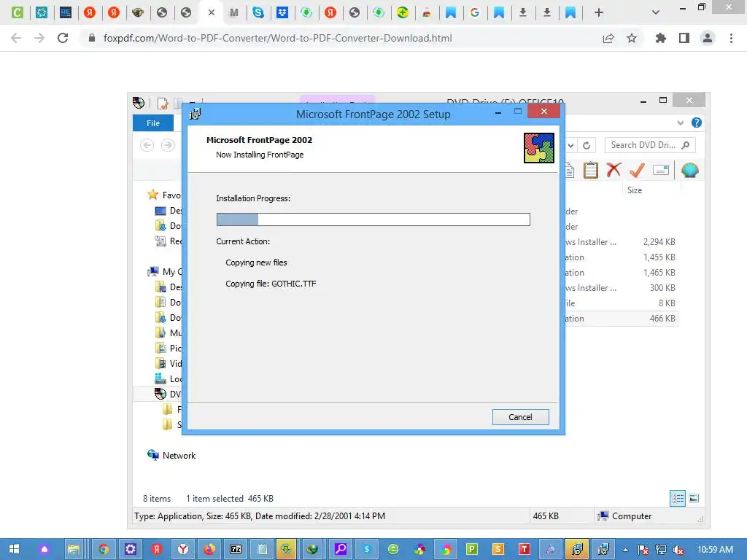Click the Explorer help question mark icon
Image resolution: width=747 pixels, height=560 pixels.
point(697,122)
